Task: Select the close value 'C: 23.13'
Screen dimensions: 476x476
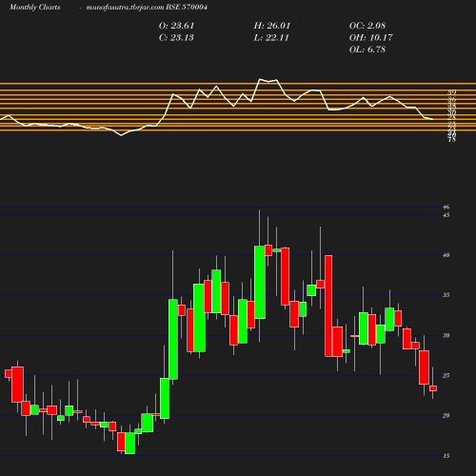Action: click(x=176, y=38)
